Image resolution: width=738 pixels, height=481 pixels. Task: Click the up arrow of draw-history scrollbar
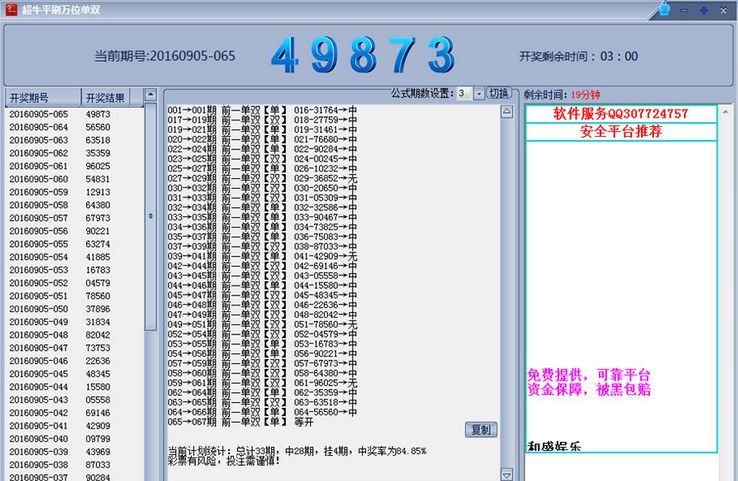[x=150, y=95]
